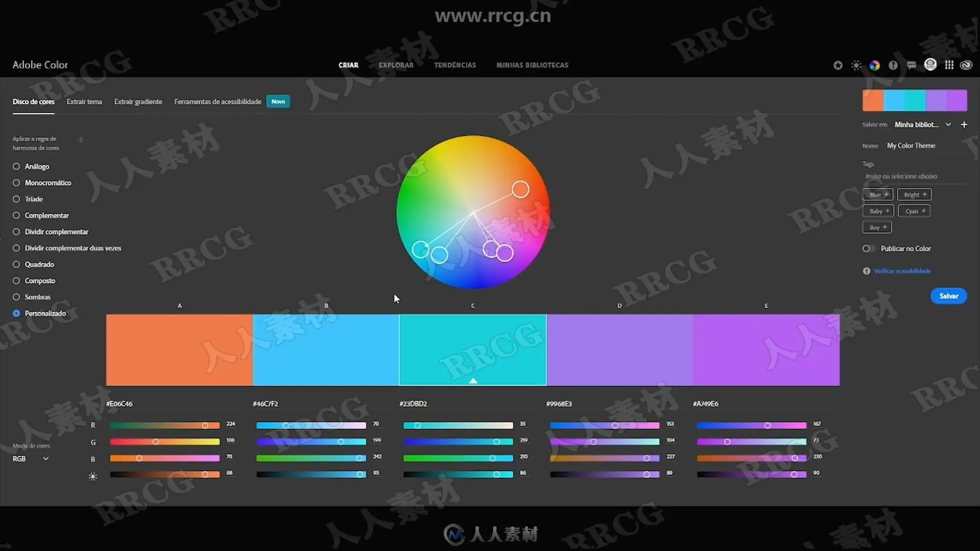Click the My Color Theme name field
The height and width of the screenshot is (551, 980).
911,146
